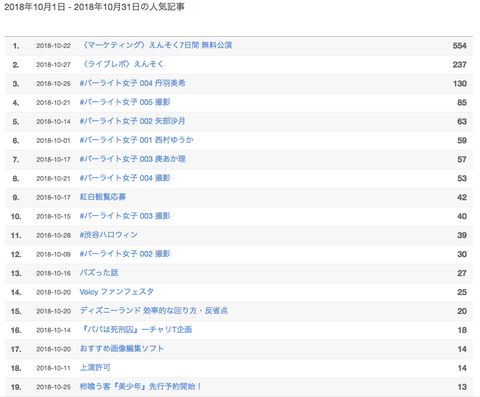This screenshot has height=397, width=480.
Task: Click rank number 15. in the list
Action: click(16, 311)
